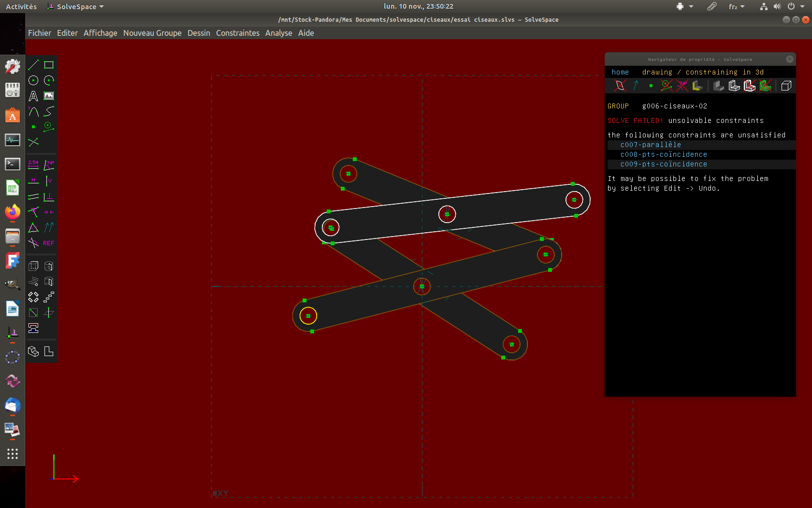Select the line segment sketch tool
The height and width of the screenshot is (508, 812).
33,65
